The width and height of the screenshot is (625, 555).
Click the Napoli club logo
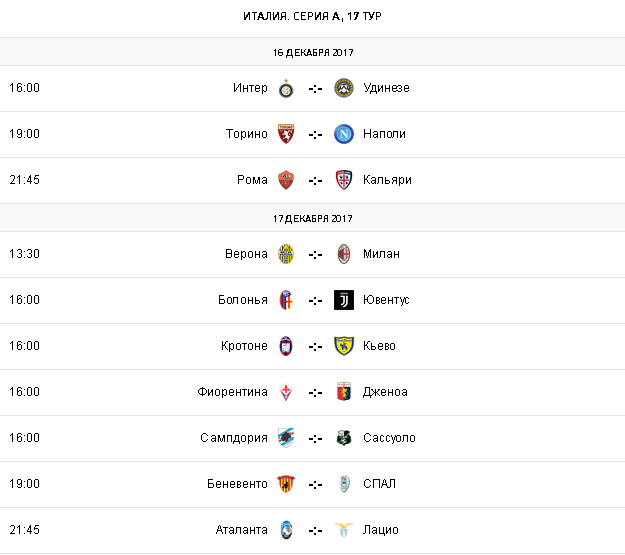pos(344,134)
